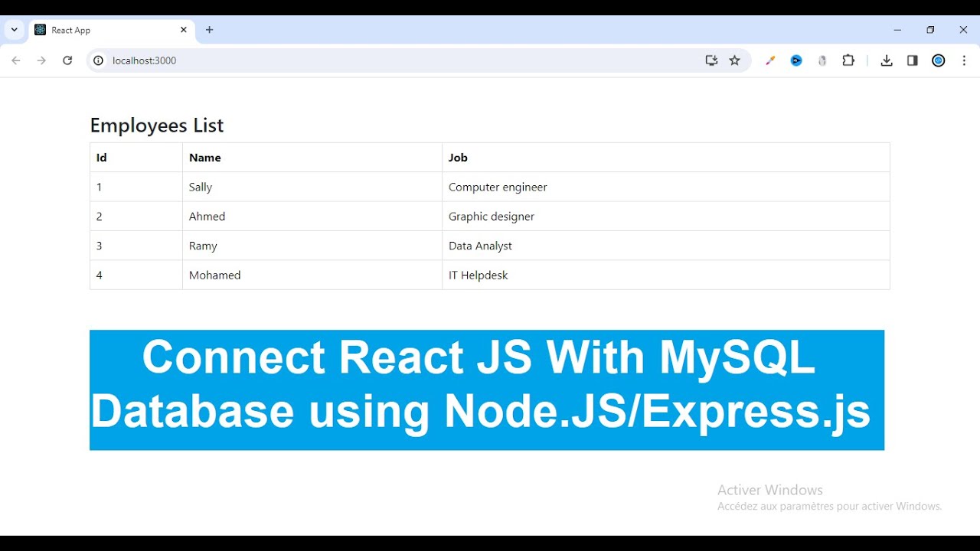Click the React App tab favicon

pos(41,30)
